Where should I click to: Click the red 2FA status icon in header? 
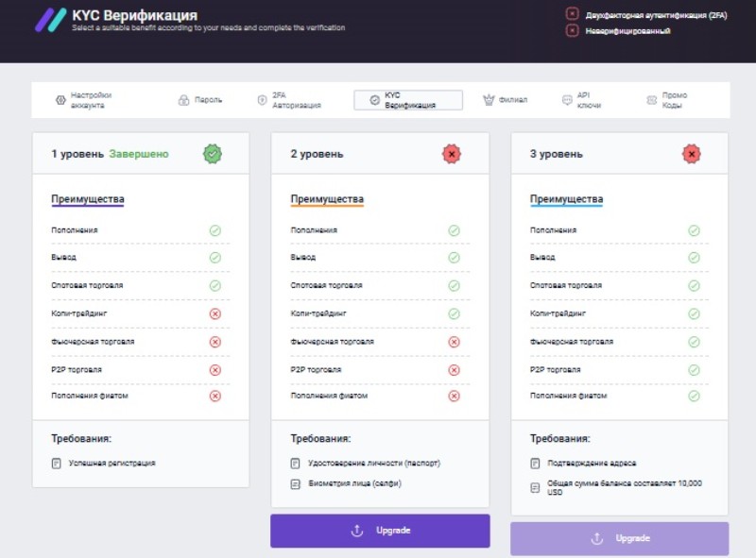coord(572,14)
